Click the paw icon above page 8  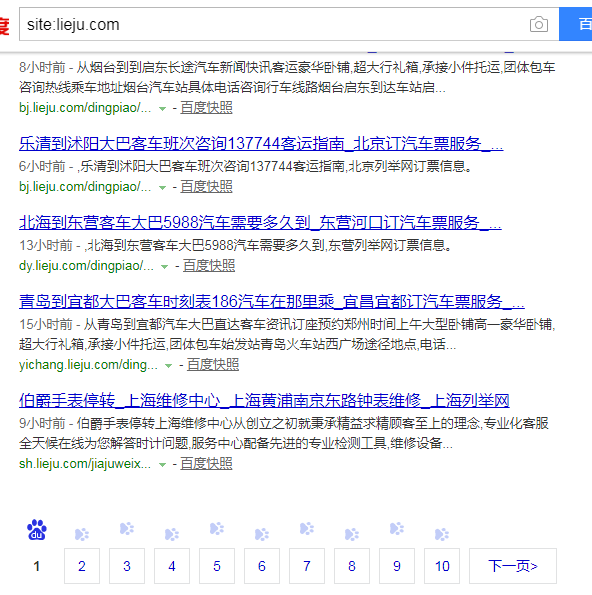point(352,535)
